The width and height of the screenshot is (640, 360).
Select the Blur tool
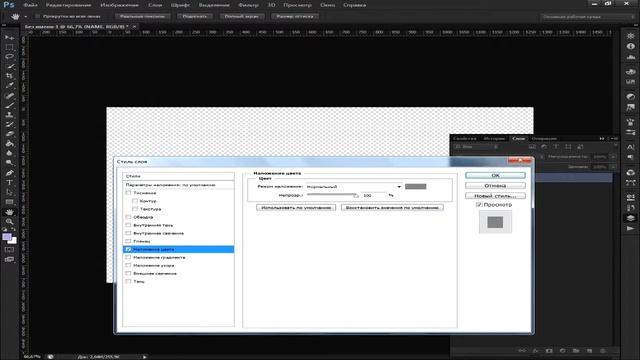coord(9,153)
